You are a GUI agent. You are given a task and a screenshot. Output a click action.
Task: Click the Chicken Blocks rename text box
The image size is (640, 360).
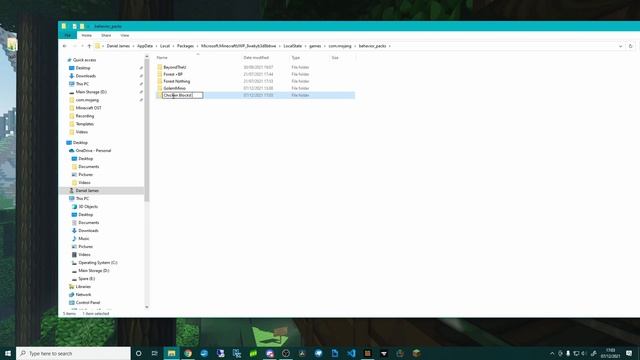[182, 95]
